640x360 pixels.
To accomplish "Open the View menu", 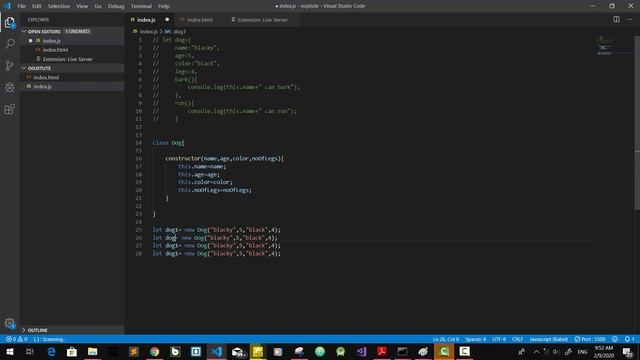I will pyautogui.click(x=82, y=6).
